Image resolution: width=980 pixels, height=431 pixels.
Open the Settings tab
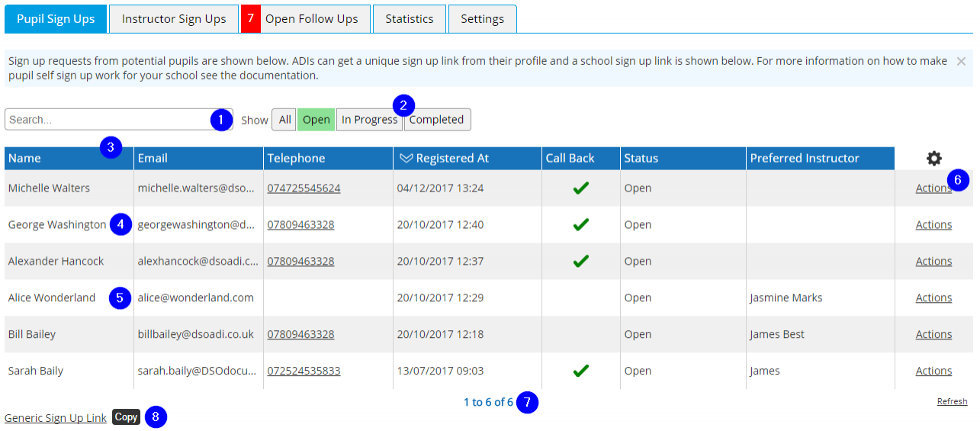point(482,19)
